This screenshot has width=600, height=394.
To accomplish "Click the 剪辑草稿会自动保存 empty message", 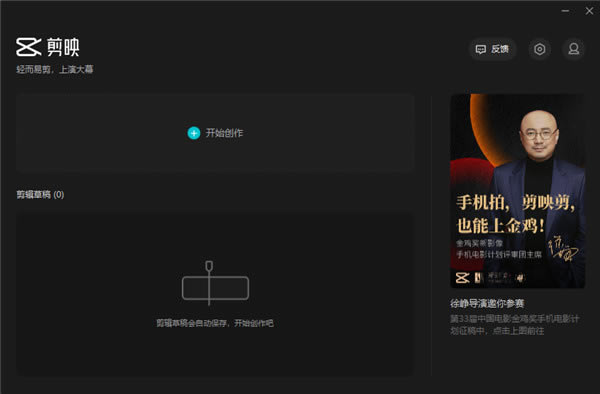I will pyautogui.click(x=215, y=323).
